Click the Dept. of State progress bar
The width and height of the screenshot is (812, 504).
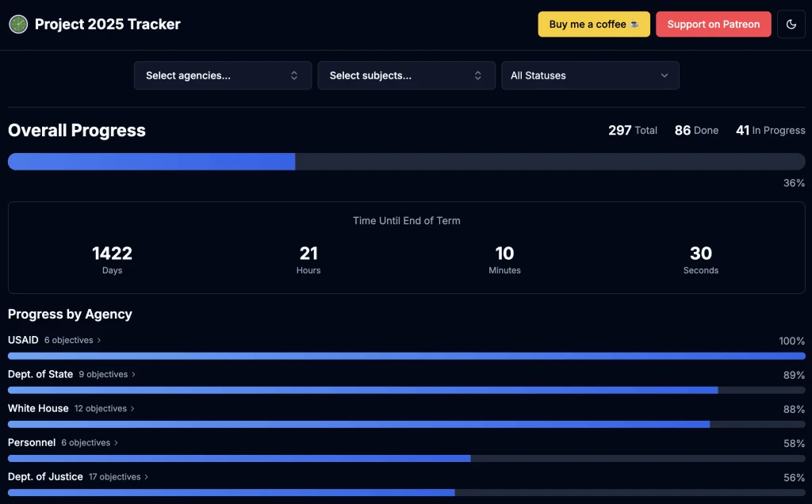407,390
